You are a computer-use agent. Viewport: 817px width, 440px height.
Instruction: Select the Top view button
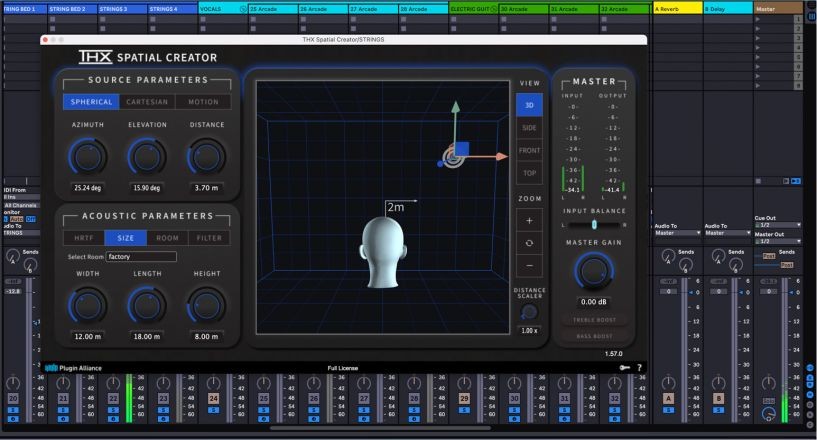[x=529, y=173]
